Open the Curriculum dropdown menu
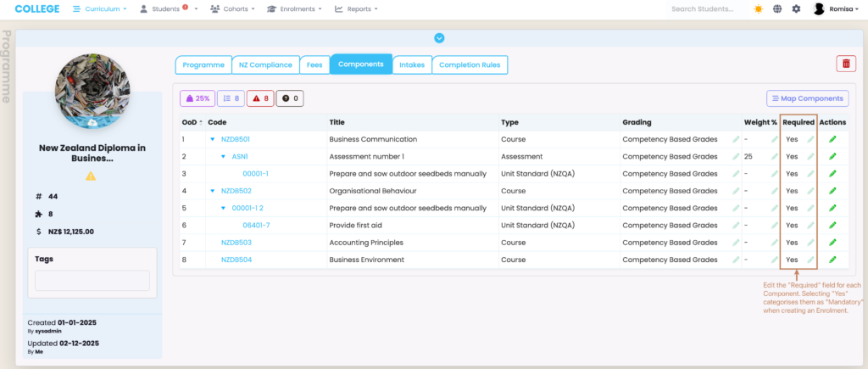 tap(100, 9)
